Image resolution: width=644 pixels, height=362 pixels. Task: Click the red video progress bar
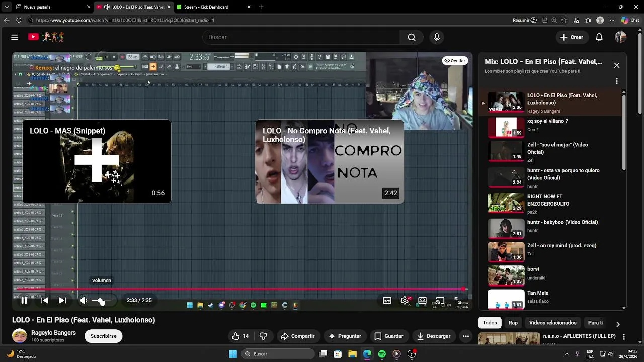[x=242, y=289]
